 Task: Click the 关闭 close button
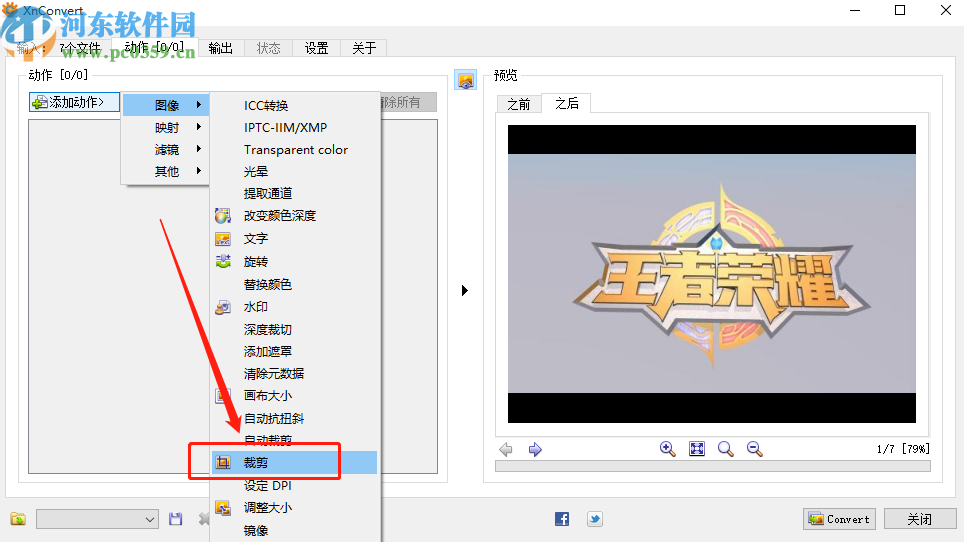[920, 519]
